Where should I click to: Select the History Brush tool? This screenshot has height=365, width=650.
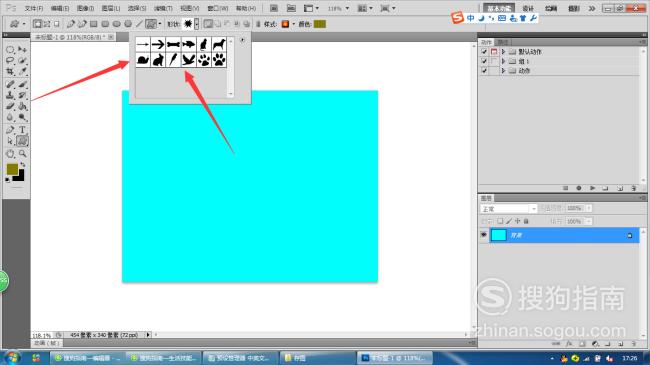coord(22,95)
